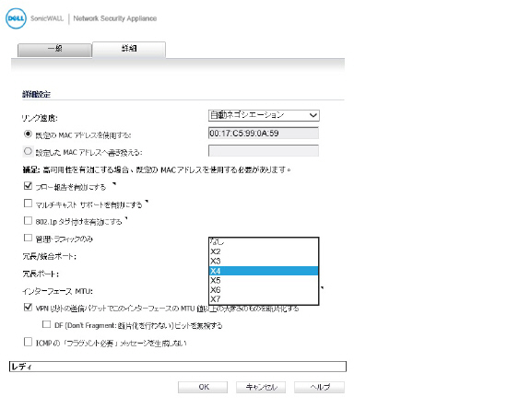Click the ヘルプ button
This screenshot has height=420, width=531.
click(319, 387)
